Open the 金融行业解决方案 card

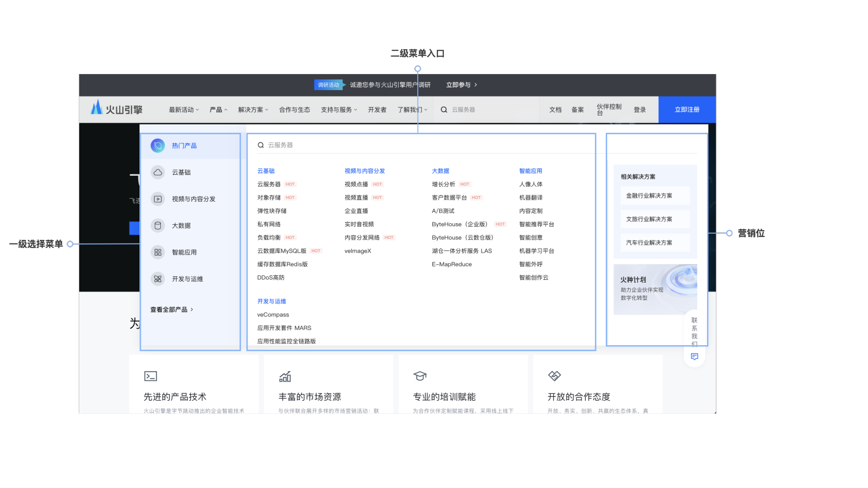click(x=655, y=196)
